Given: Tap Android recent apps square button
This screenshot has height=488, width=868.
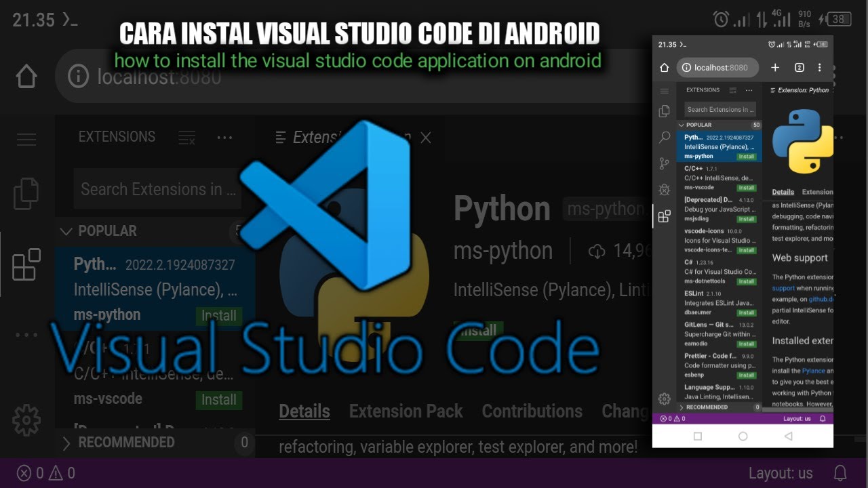Looking at the screenshot, I should click(x=697, y=436).
